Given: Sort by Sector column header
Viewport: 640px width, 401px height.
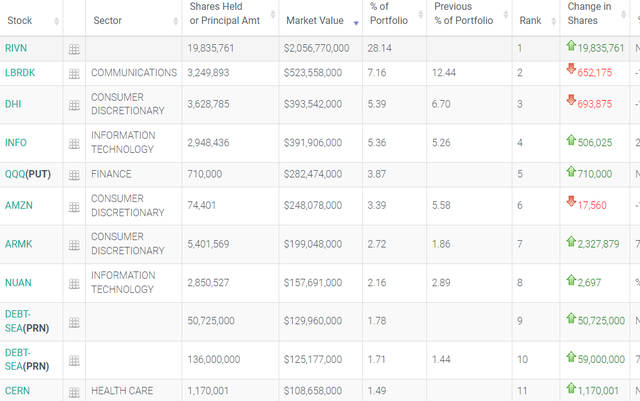Looking at the screenshot, I should 107,20.
